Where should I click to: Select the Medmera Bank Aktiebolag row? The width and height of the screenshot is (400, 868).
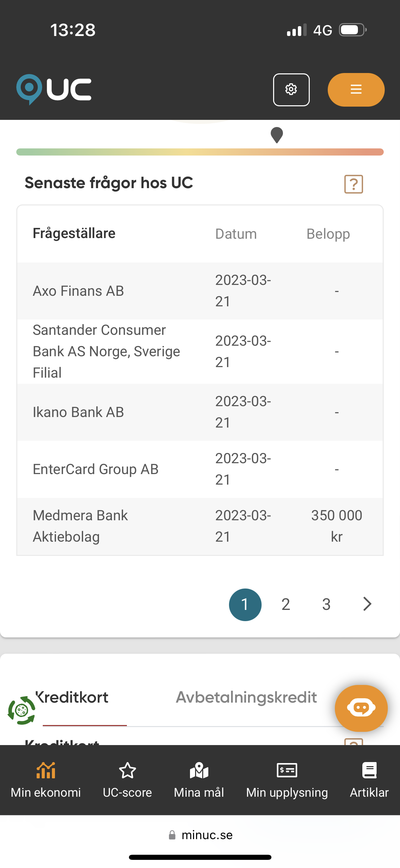(x=200, y=526)
